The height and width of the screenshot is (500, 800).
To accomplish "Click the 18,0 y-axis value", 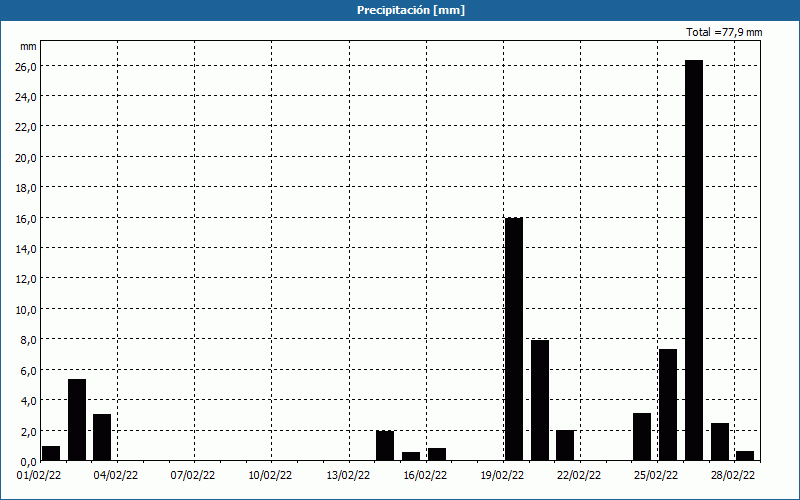I will (26, 188).
